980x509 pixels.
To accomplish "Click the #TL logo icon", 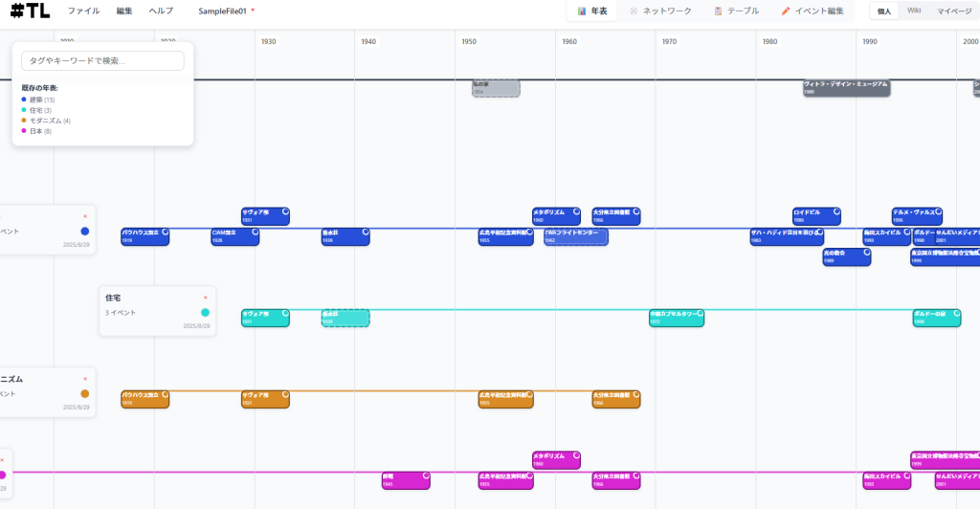I will [31, 11].
